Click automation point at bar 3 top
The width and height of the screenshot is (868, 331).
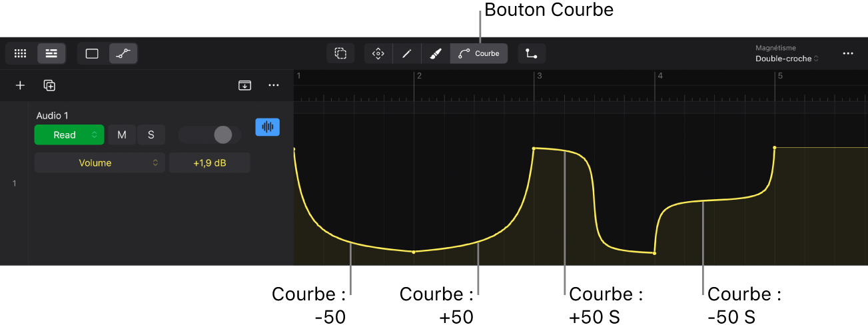(534, 149)
